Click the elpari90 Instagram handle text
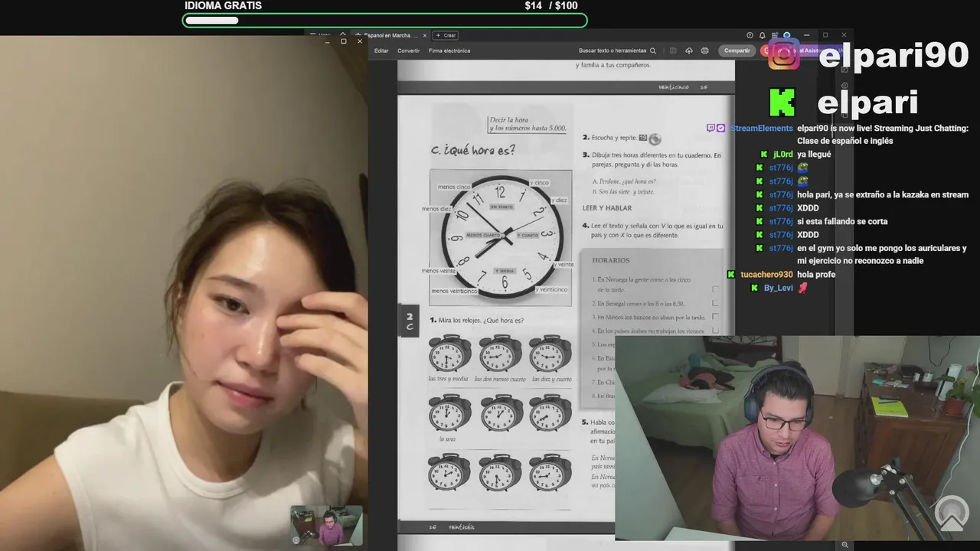This screenshot has height=551, width=980. [x=893, y=56]
